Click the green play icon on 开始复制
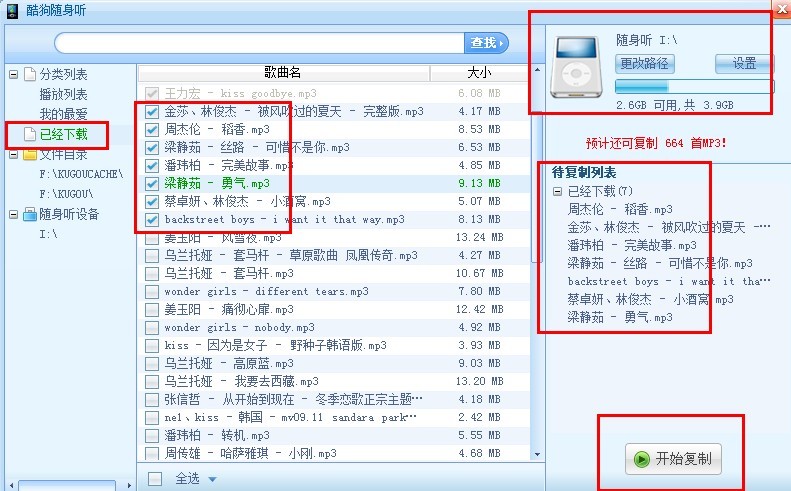Viewport: 791px width, 491px height. pyautogui.click(x=640, y=460)
